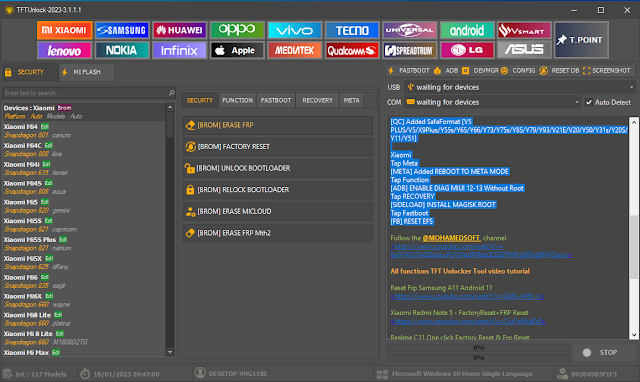Open the FUNCTION tab
Image resolution: width=640 pixels, height=382 pixels.
[x=237, y=100]
